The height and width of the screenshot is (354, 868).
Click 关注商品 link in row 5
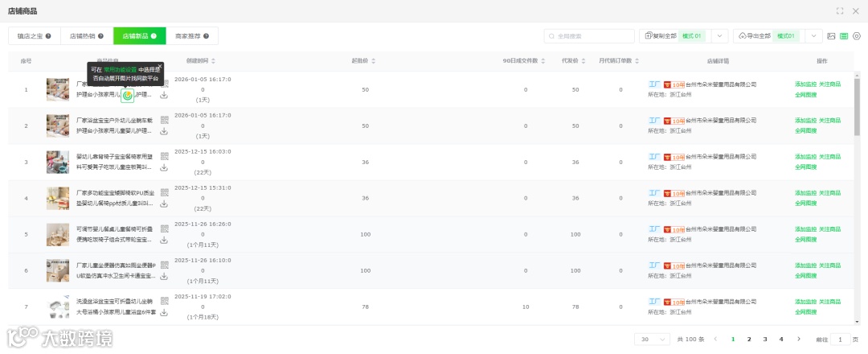click(829, 228)
